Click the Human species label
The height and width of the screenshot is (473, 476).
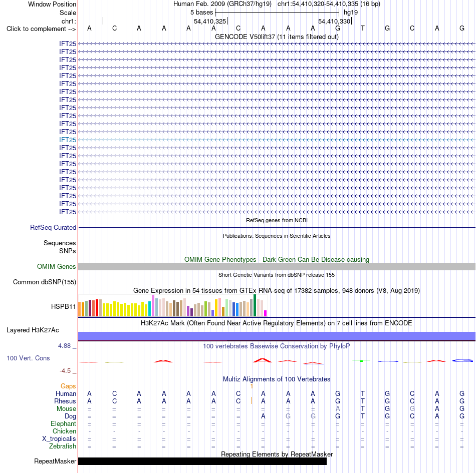point(66,393)
